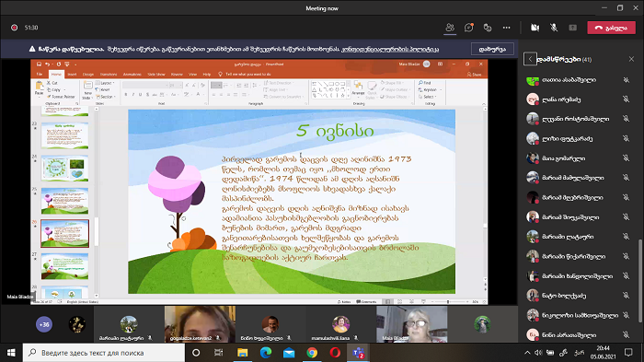
Task: Click the warning triangle in recording banner
Action: [x=32, y=49]
